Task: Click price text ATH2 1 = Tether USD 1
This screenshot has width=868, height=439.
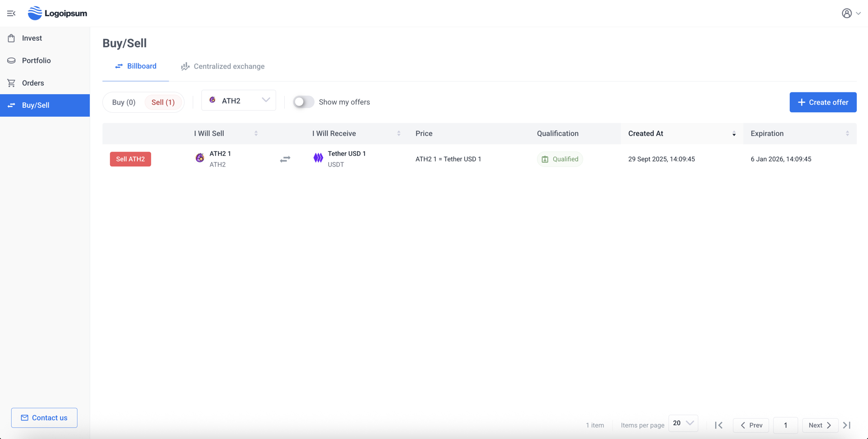Action: (448, 159)
